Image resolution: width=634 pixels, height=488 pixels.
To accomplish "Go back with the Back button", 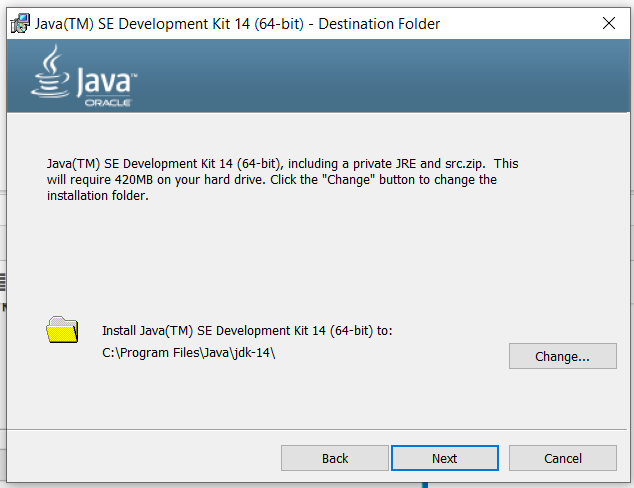I will tap(335, 458).
